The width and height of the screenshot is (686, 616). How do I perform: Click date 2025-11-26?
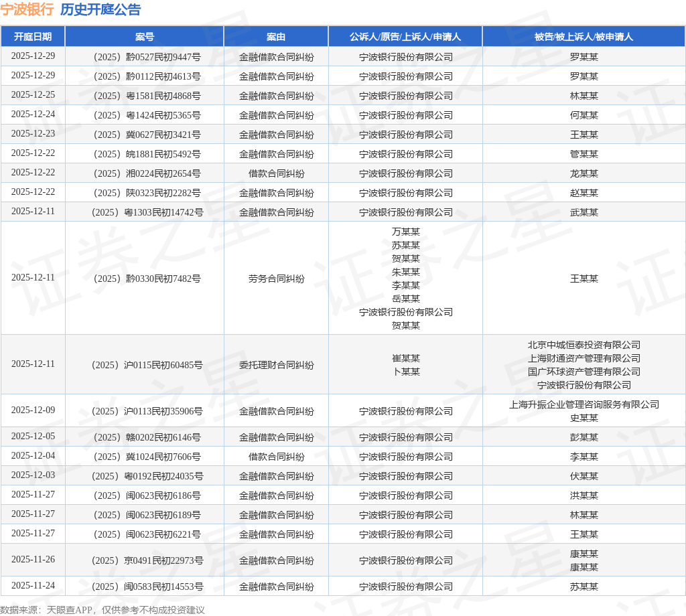click(x=33, y=559)
